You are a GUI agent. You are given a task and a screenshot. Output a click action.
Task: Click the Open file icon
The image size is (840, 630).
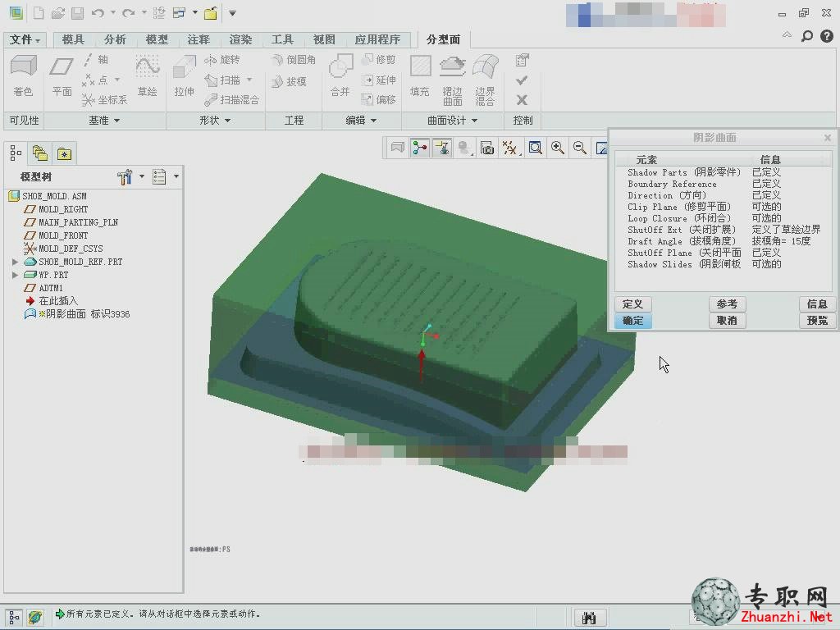click(x=58, y=13)
